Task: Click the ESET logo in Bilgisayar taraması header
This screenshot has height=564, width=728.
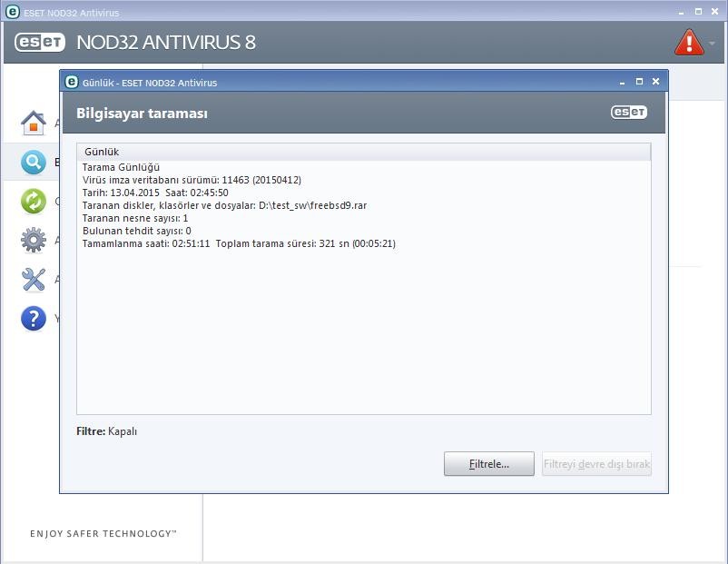Action: pyautogui.click(x=629, y=112)
